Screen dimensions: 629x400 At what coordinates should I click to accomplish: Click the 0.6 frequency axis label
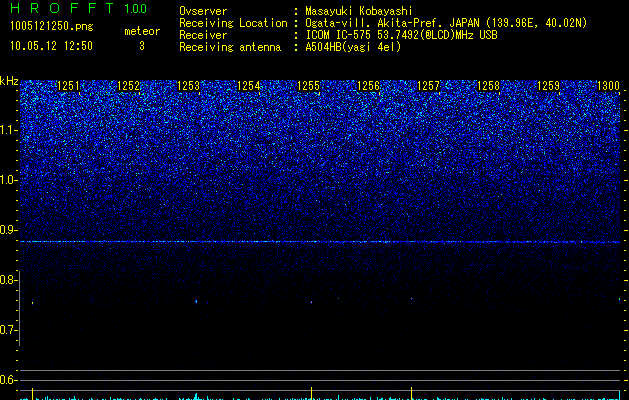pyautogui.click(x=8, y=380)
